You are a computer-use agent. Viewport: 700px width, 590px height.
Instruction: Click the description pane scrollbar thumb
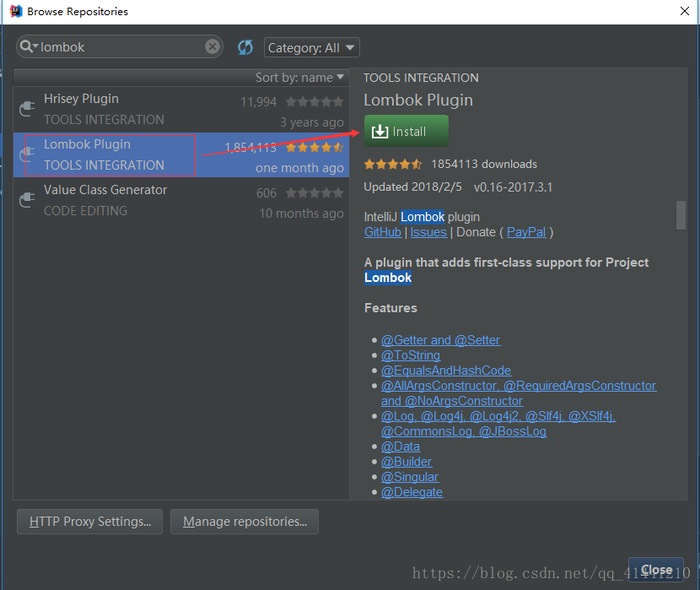(x=681, y=215)
